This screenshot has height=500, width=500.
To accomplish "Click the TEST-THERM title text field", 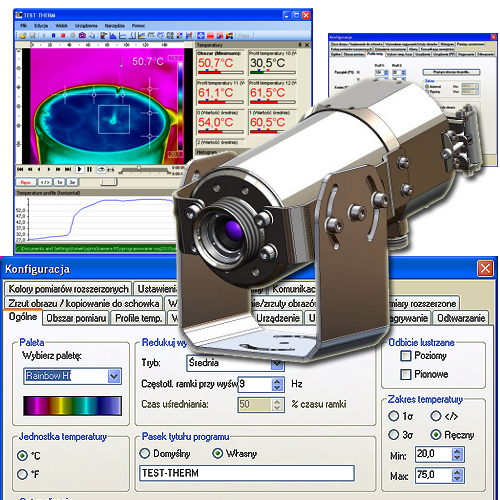I will pyautogui.click(x=247, y=473).
